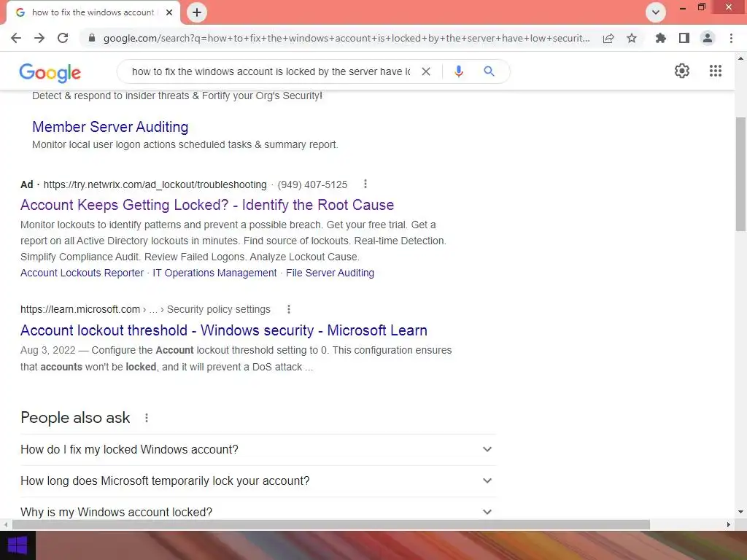Click the scroll right arrow

(728, 525)
